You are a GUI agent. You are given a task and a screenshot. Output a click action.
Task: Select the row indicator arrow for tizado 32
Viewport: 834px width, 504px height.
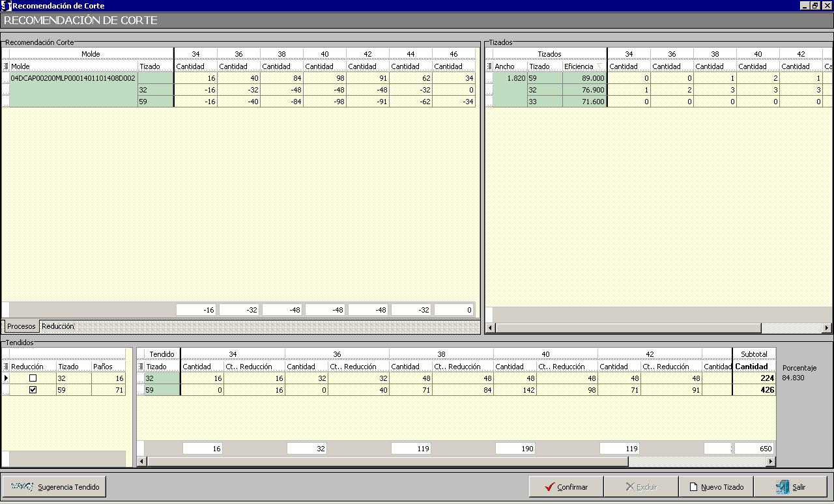point(6,378)
